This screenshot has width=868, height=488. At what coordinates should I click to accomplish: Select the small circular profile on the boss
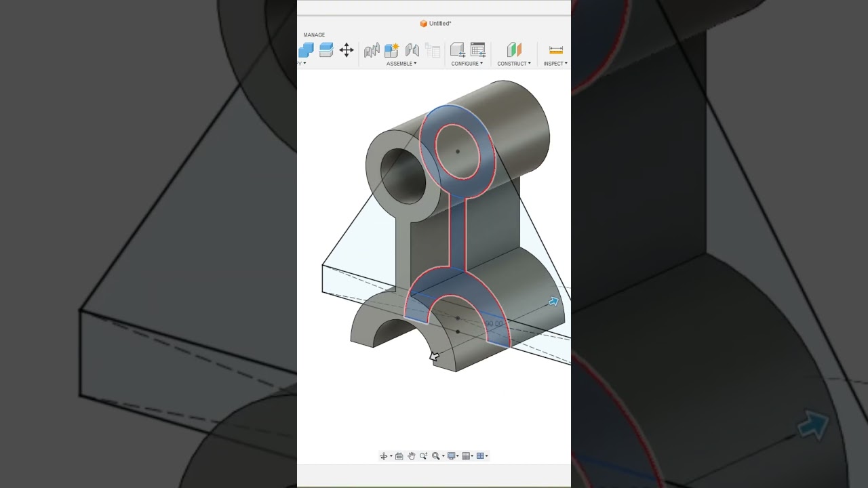pyautogui.click(x=457, y=151)
